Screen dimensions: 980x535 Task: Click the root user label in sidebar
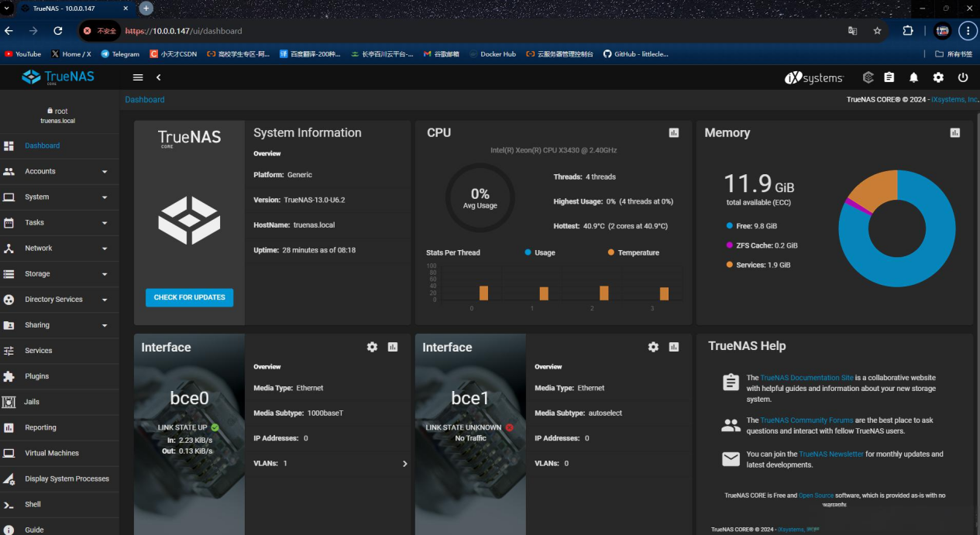tap(57, 111)
